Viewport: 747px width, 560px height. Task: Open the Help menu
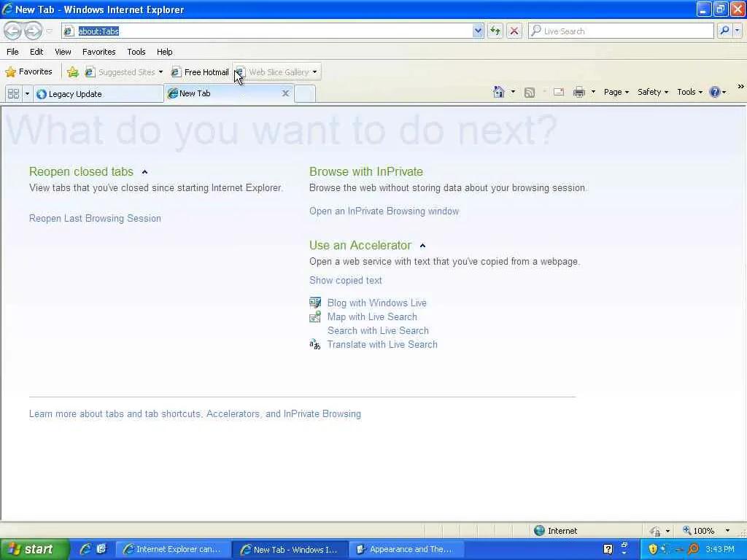(164, 52)
